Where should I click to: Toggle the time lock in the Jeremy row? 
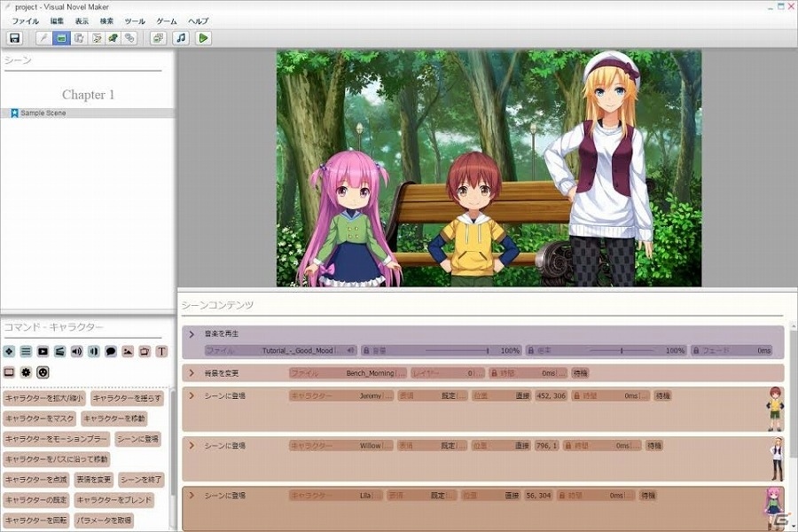click(x=576, y=395)
